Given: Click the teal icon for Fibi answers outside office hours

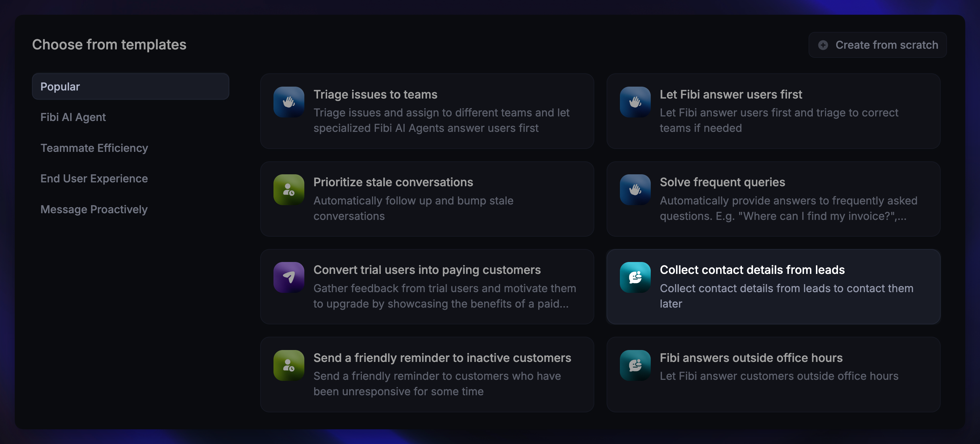Looking at the screenshot, I should (x=635, y=365).
